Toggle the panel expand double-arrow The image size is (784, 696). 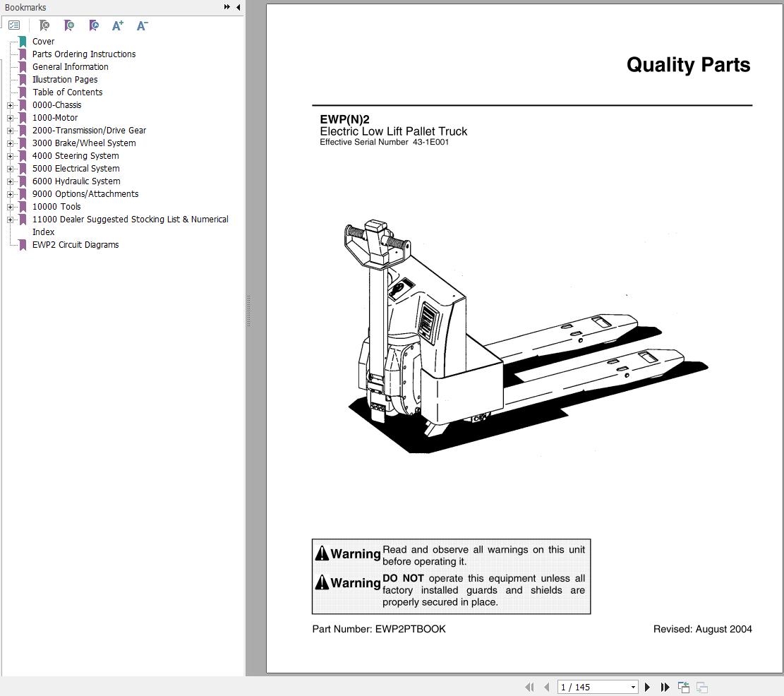(227, 6)
